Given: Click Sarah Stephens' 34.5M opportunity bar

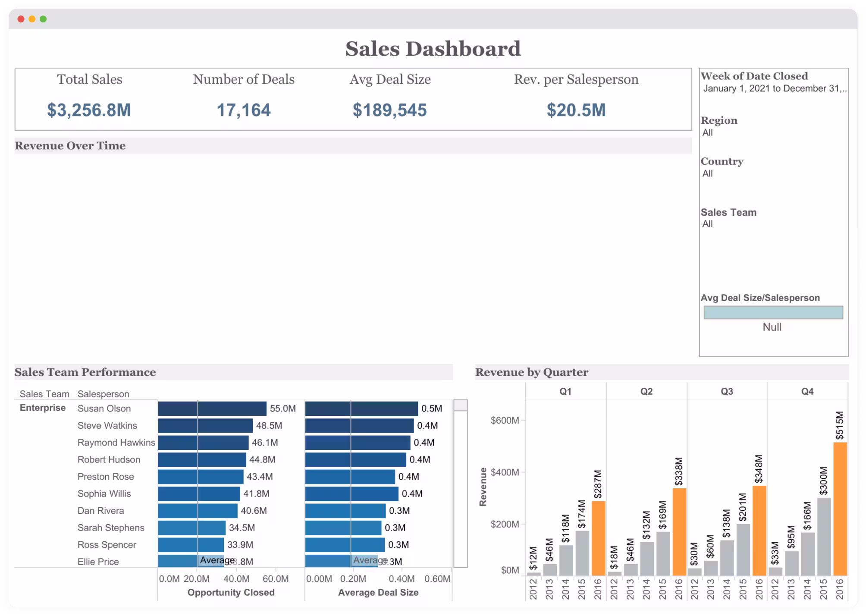Looking at the screenshot, I should click(x=191, y=528).
